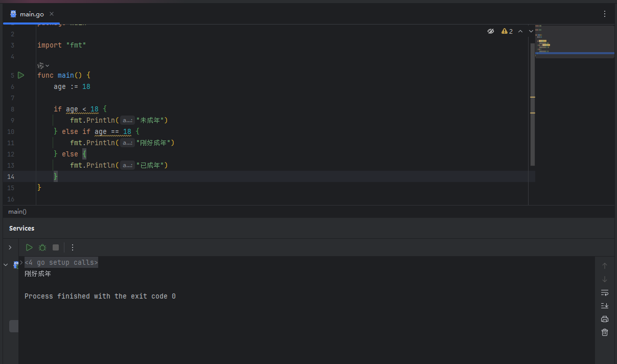This screenshot has height=364, width=617.
Task: Toggle scroll to end of console
Action: 605,305
